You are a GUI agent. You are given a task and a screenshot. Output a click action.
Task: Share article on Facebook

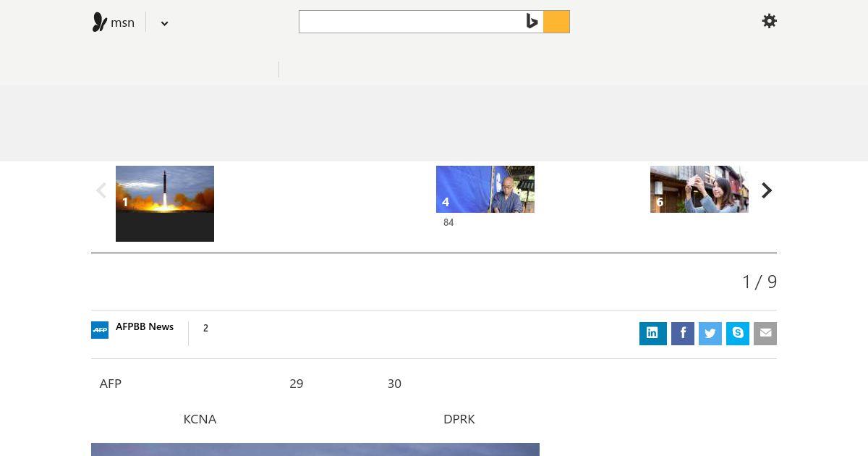click(683, 334)
